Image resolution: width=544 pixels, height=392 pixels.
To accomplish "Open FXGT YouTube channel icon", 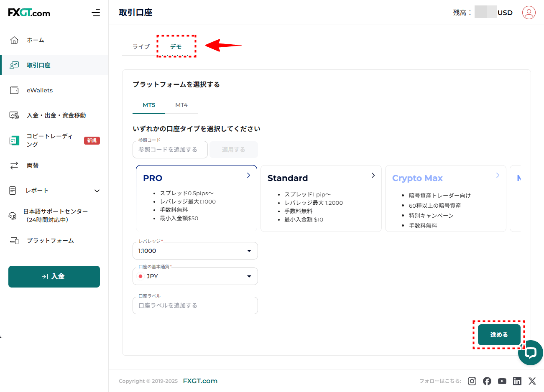I will pos(502,381).
